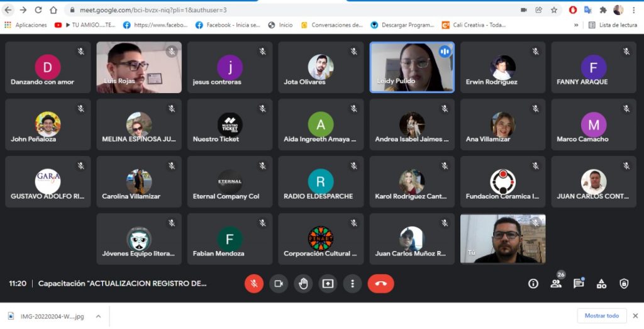
Task: Unmute the microphone
Action: (x=254, y=284)
